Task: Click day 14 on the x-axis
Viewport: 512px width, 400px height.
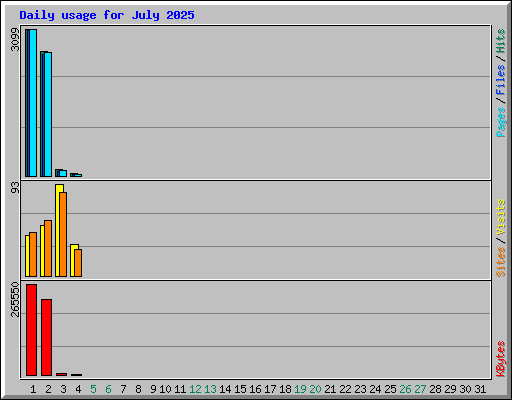Action: click(x=225, y=389)
